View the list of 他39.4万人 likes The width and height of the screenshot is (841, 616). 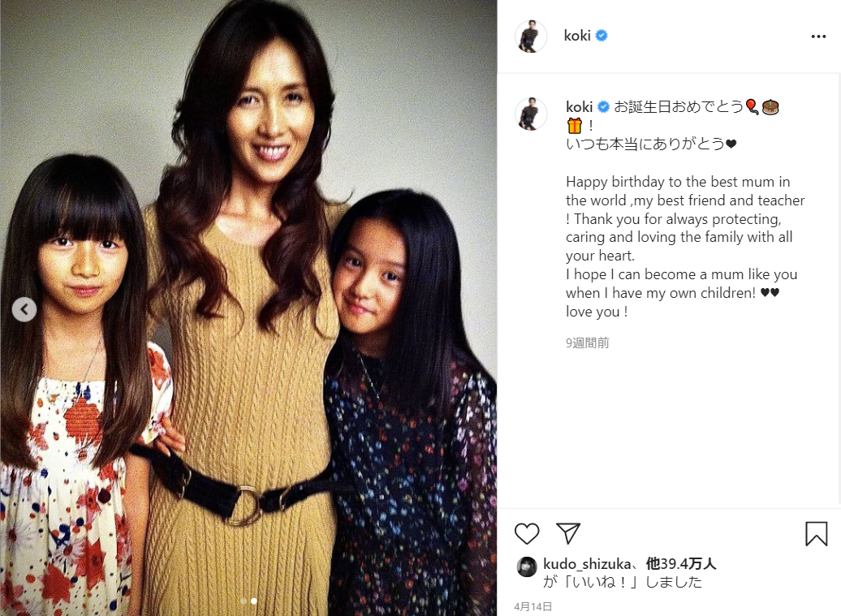(x=680, y=564)
